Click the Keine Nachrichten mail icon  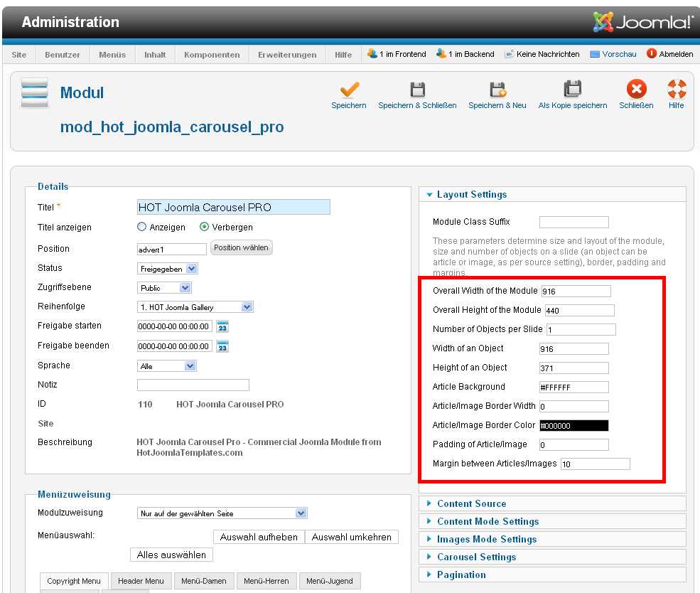point(509,54)
